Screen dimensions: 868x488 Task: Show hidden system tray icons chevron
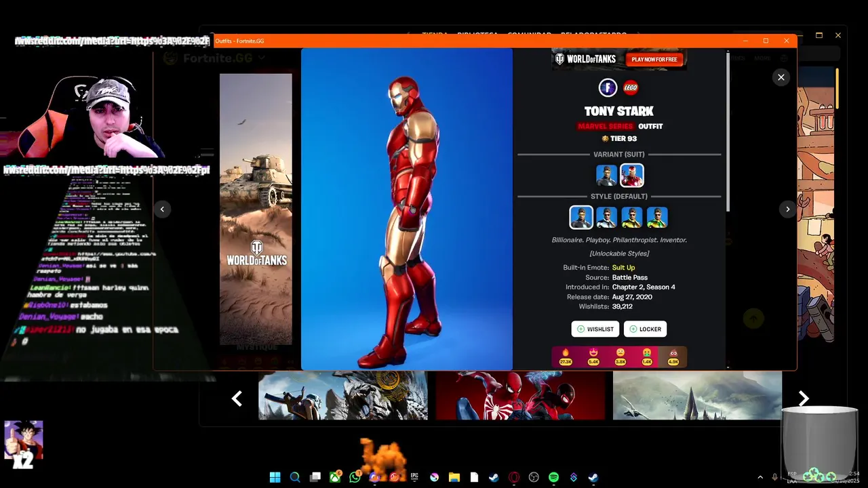(759, 477)
